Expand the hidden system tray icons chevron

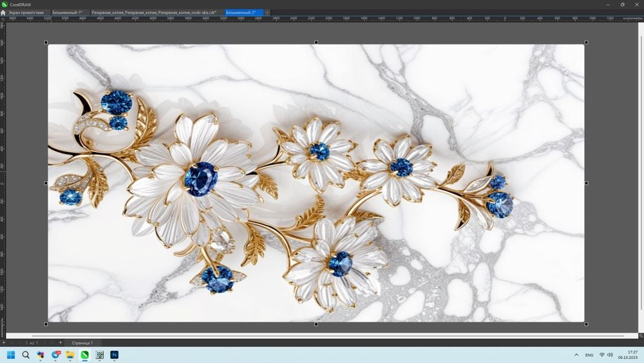tap(576, 355)
